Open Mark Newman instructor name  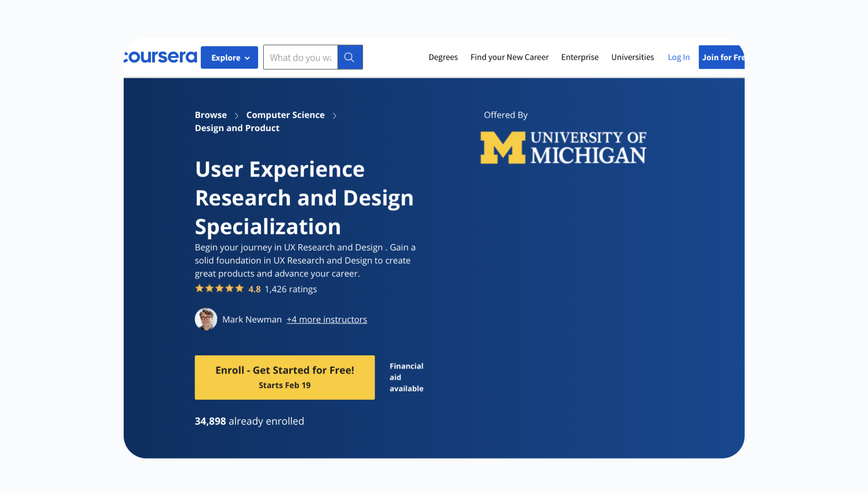[x=252, y=320]
